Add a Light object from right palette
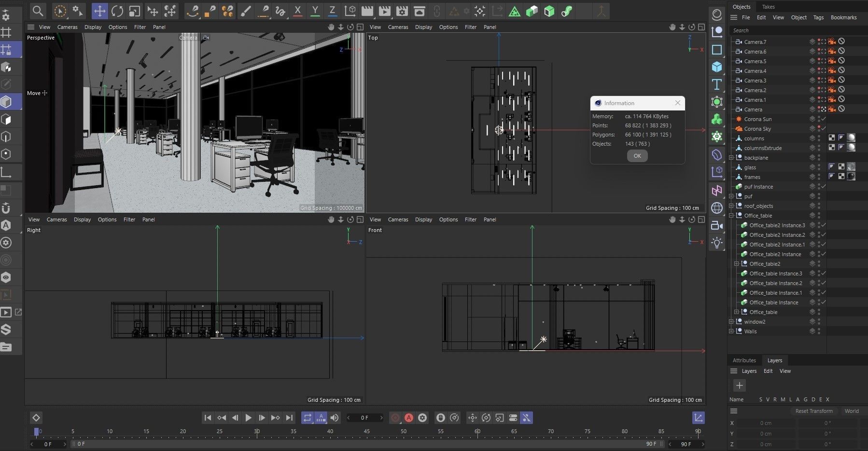The image size is (868, 451). [x=717, y=243]
